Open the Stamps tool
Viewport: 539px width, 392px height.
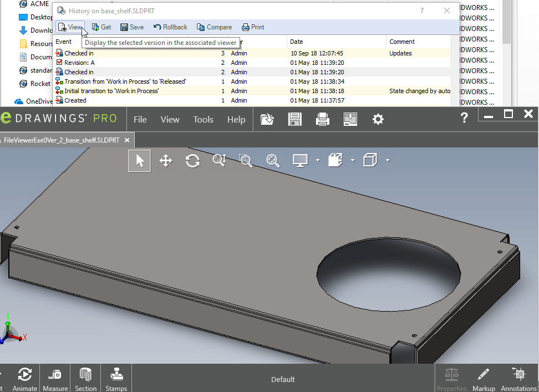tap(116, 379)
